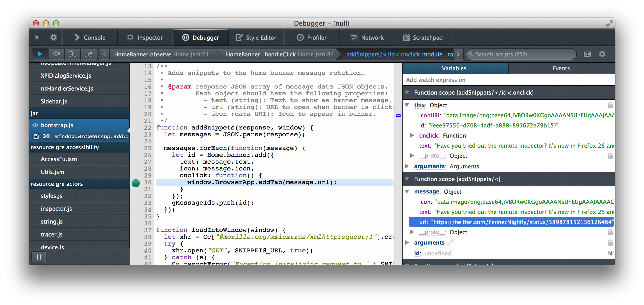The height and width of the screenshot is (305, 644).
Task: Open Sidebar.js source
Action: (x=79, y=101)
